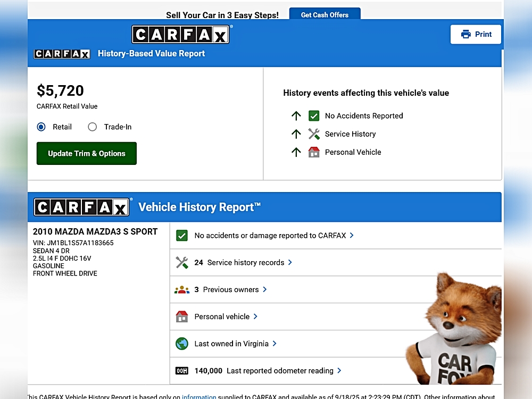Click the FRONT WHEEL DRIVE text
The image size is (532, 399).
pyautogui.click(x=65, y=273)
